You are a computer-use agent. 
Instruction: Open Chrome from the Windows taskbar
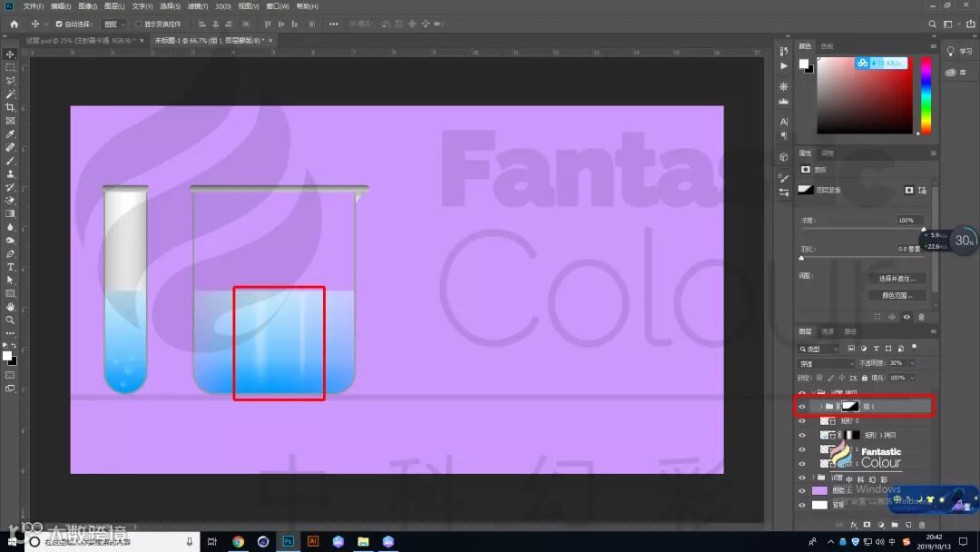[x=238, y=541]
